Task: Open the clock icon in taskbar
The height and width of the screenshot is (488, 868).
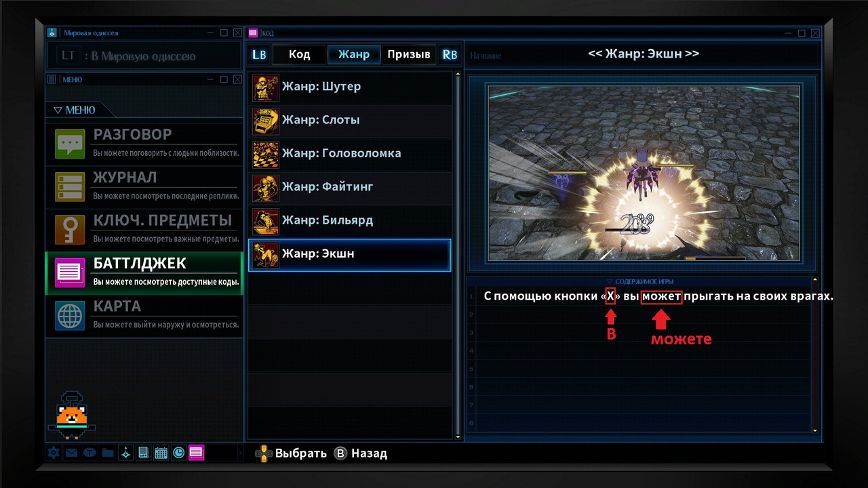Action: [178, 453]
